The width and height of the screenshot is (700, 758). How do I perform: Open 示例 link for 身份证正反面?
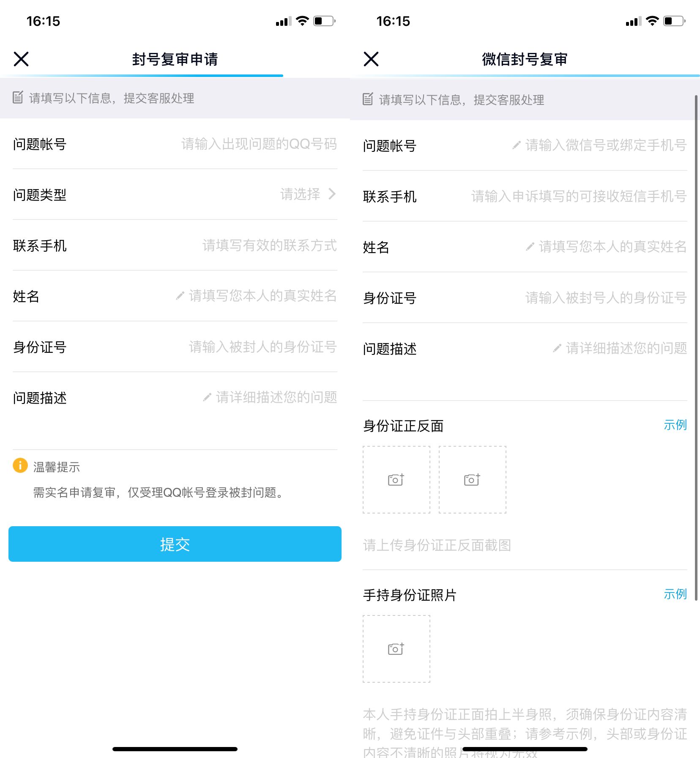675,425
